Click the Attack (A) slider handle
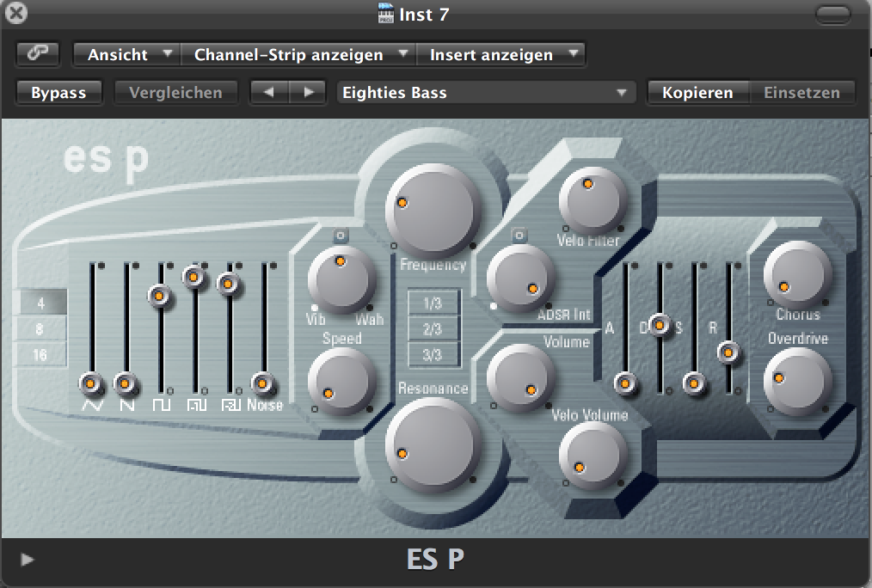 point(625,383)
